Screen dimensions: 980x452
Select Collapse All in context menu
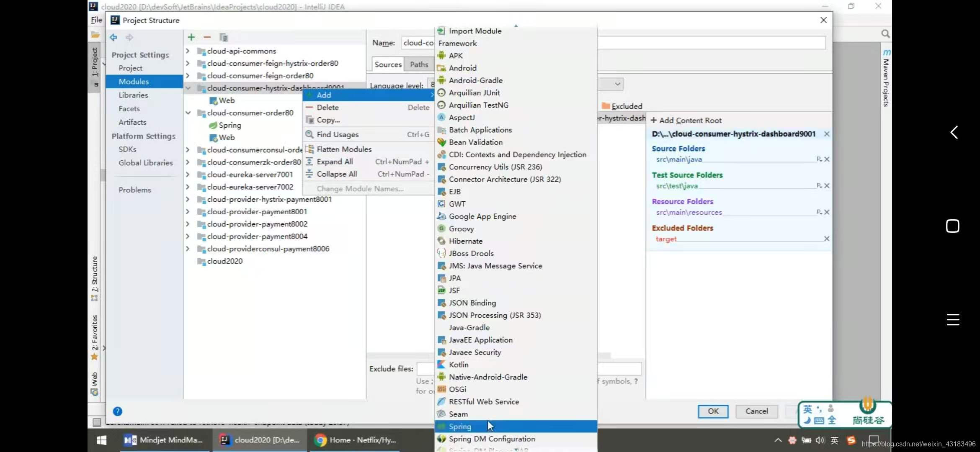[x=369, y=174]
